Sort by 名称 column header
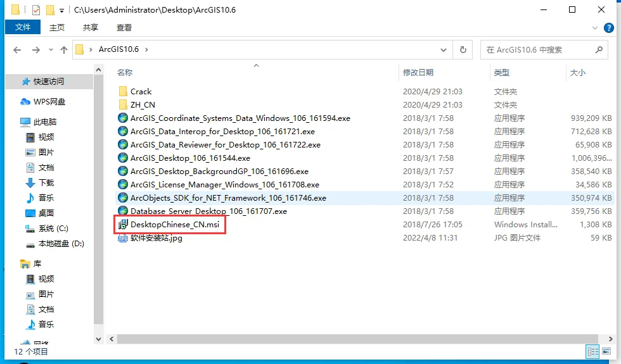The width and height of the screenshot is (621, 364). point(125,72)
